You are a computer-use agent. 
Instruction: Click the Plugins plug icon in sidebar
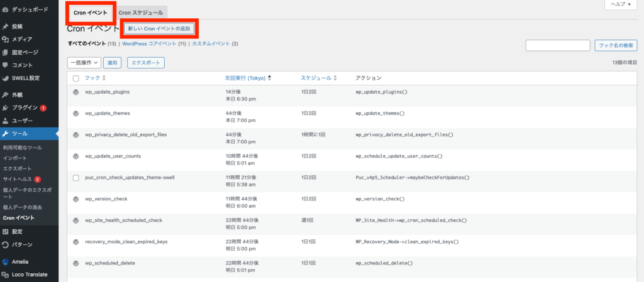[6, 107]
